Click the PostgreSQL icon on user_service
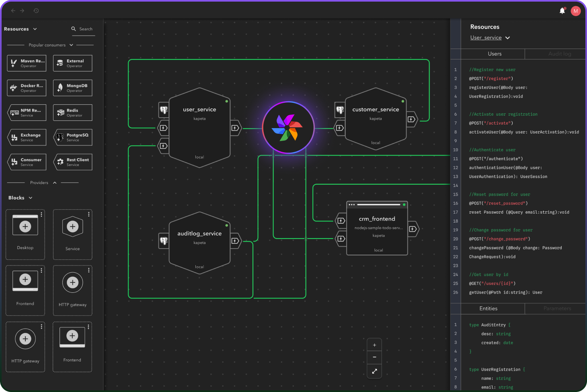 [x=164, y=110]
